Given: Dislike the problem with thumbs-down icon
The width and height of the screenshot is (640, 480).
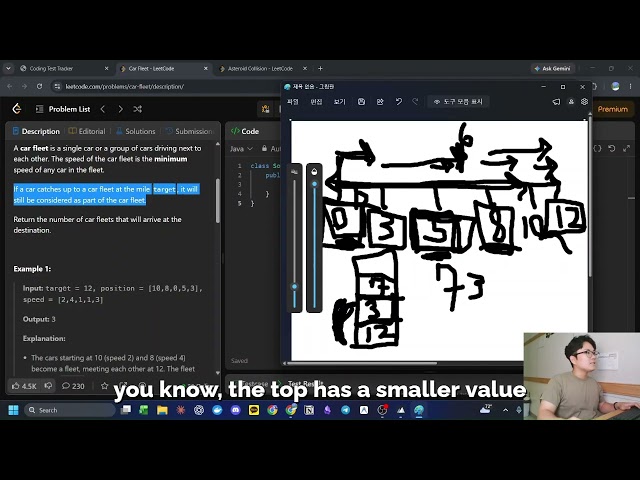Looking at the screenshot, I should pos(48,386).
